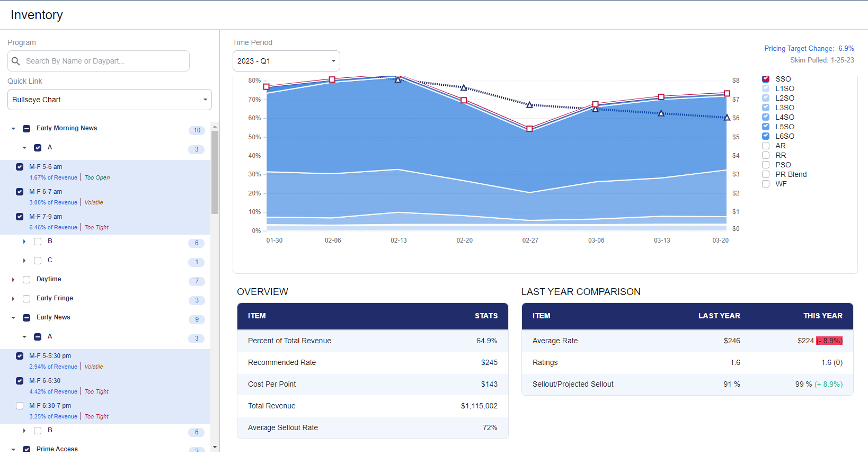
Task: Click the SSO square marker at 02-27
Action: click(529, 129)
